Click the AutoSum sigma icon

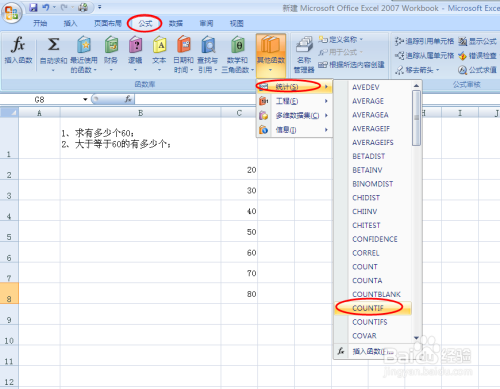point(53,44)
